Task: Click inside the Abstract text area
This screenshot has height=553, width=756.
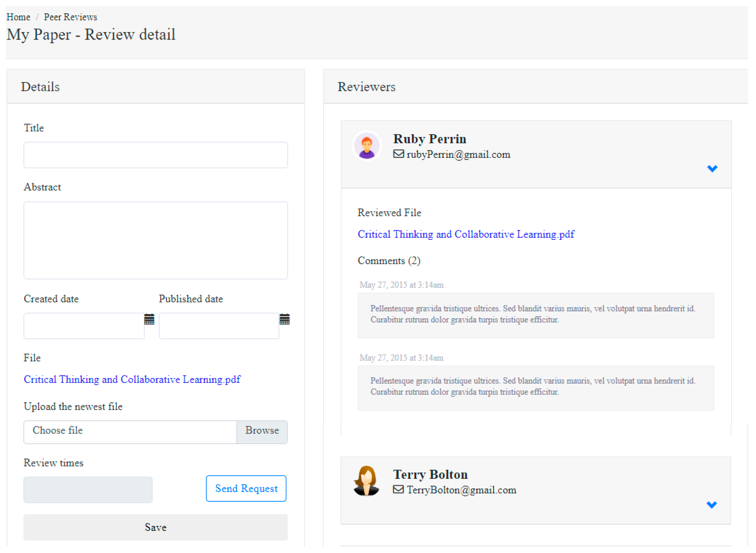Action: [x=155, y=240]
